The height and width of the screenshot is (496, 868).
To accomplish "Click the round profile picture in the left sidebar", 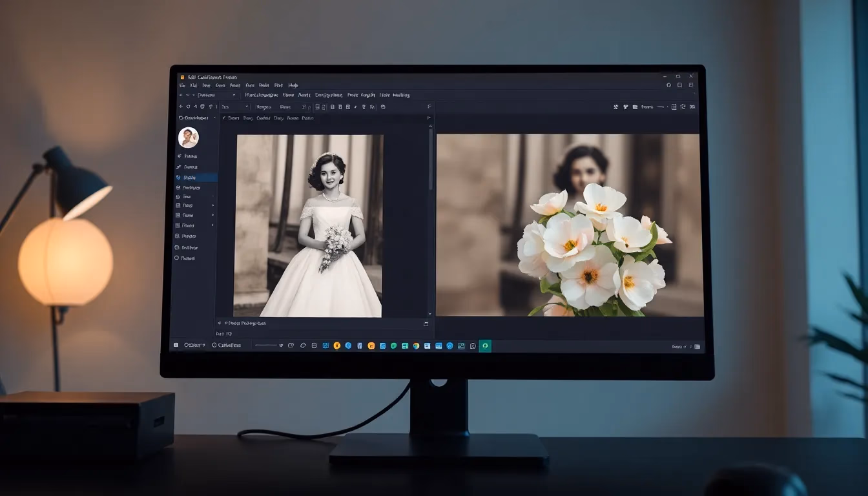I will [188, 138].
